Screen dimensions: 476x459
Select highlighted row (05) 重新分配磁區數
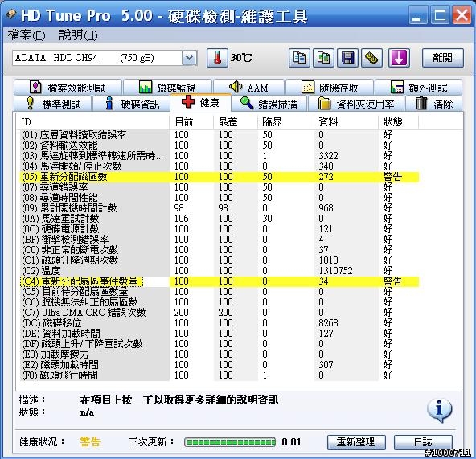pos(220,177)
